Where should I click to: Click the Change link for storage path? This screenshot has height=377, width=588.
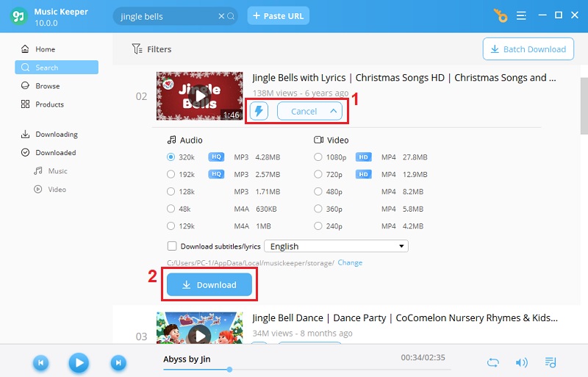[350, 262]
